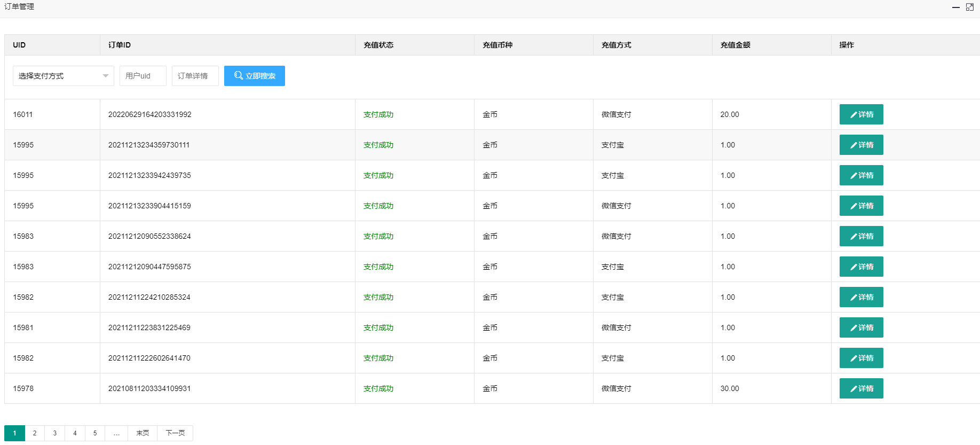
Task: Click the ellipsis pagination item
Action: pos(116,433)
